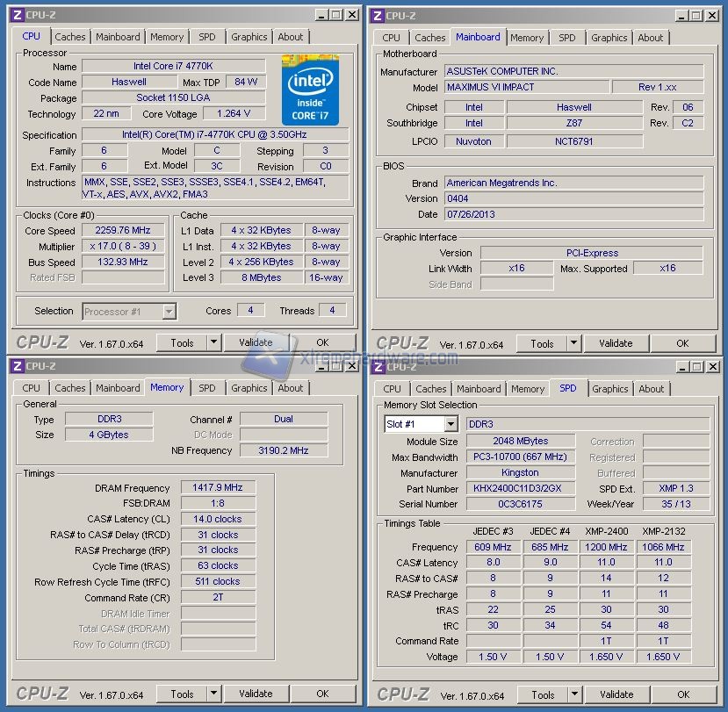Click Tools button in the Motherboard info window
The image size is (728, 712).
click(x=542, y=343)
